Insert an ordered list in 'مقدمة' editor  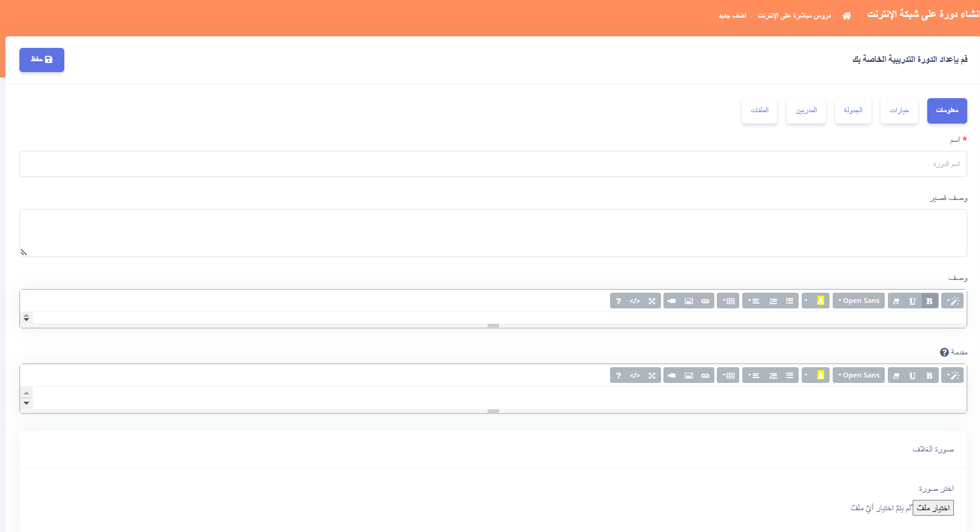point(773,376)
